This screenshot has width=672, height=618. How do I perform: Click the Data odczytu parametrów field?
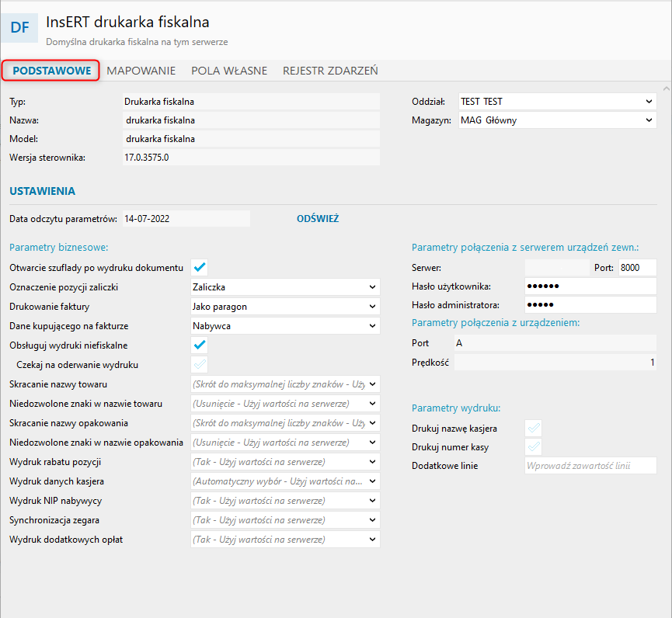(186, 218)
